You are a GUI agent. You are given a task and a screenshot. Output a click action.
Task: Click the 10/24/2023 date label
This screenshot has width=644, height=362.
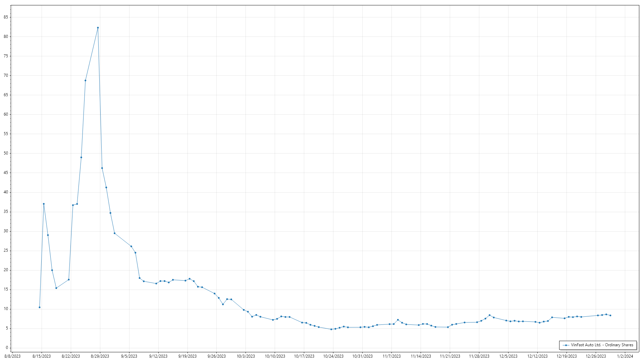point(333,356)
